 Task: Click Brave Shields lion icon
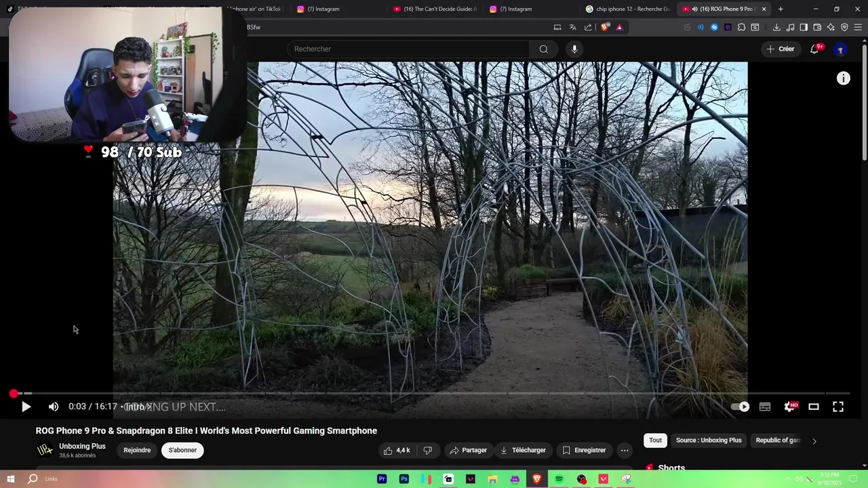(605, 27)
